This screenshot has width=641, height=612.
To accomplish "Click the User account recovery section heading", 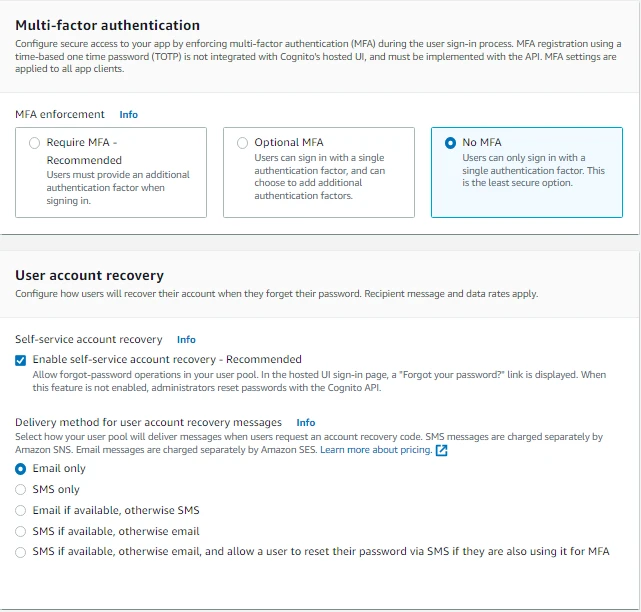I will (x=89, y=275).
